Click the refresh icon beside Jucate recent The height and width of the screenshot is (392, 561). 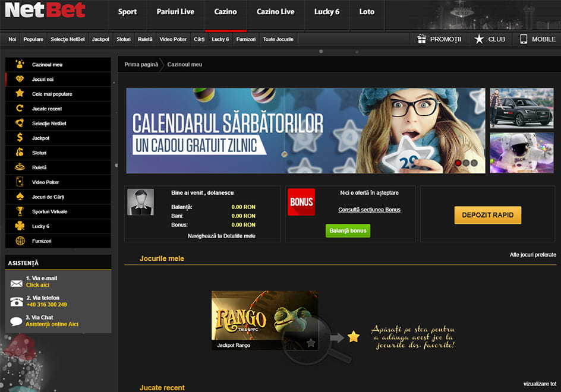[x=20, y=108]
